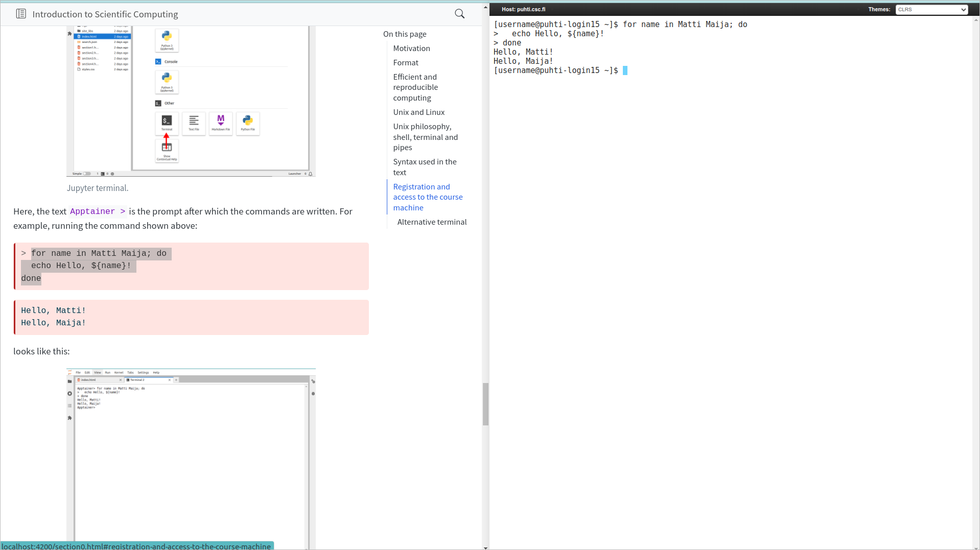Click the Jupyter terminal output screenshot
Screen dimensions: 980x550
pyautogui.click(x=191, y=459)
